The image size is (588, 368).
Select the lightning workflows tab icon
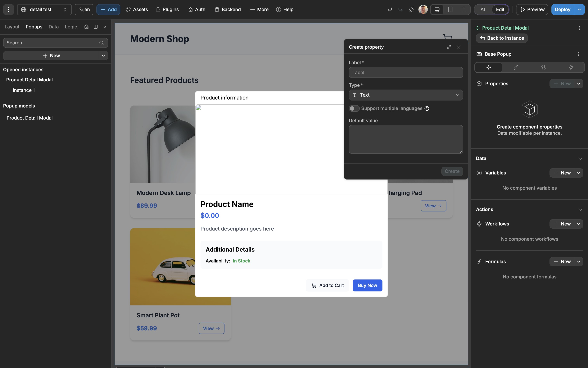[x=571, y=67]
